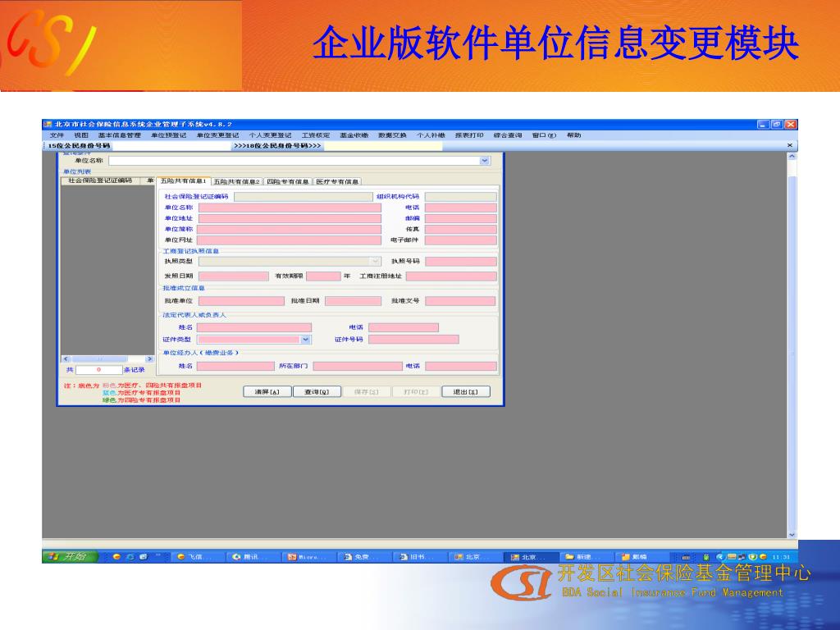Click the 单位地址 input field
840x630 pixels.
pyautogui.click(x=290, y=218)
